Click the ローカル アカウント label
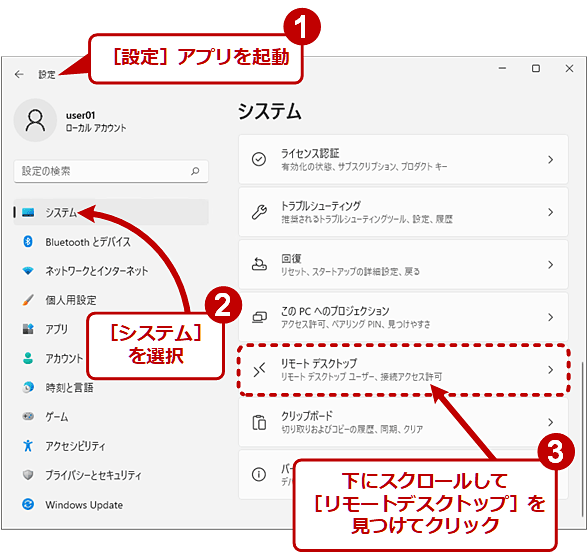The width and height of the screenshot is (588, 553). 96,128
